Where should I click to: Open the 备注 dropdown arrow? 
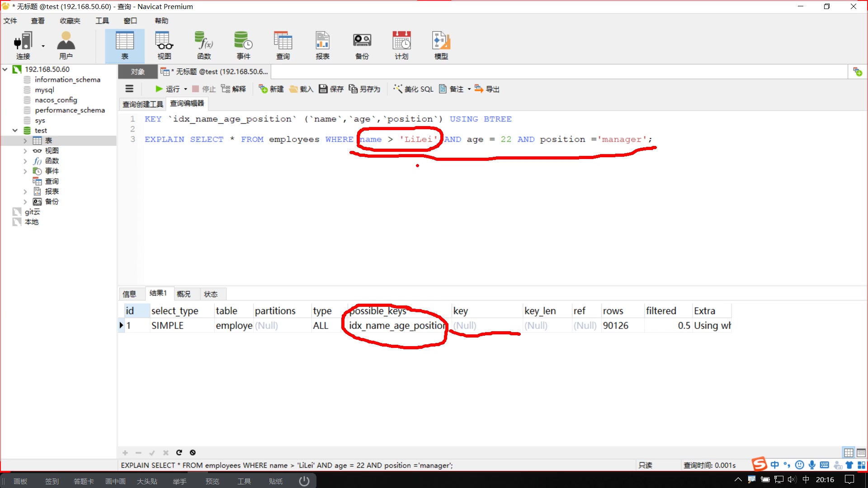[469, 89]
